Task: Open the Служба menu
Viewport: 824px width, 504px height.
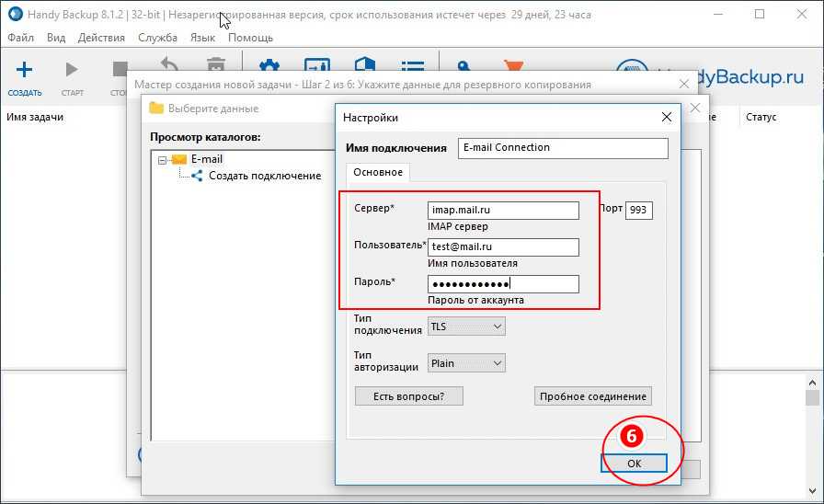Action: coord(157,38)
